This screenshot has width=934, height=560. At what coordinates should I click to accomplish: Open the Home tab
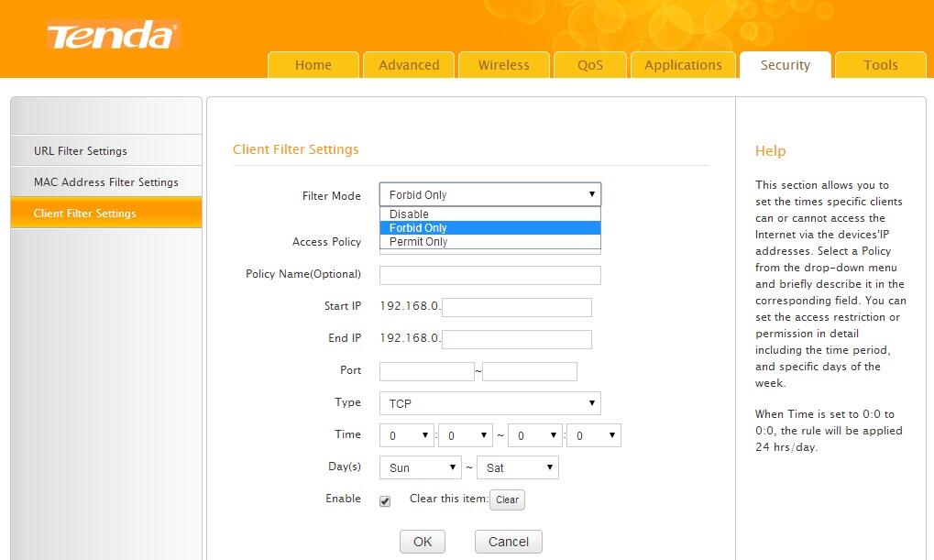click(313, 65)
